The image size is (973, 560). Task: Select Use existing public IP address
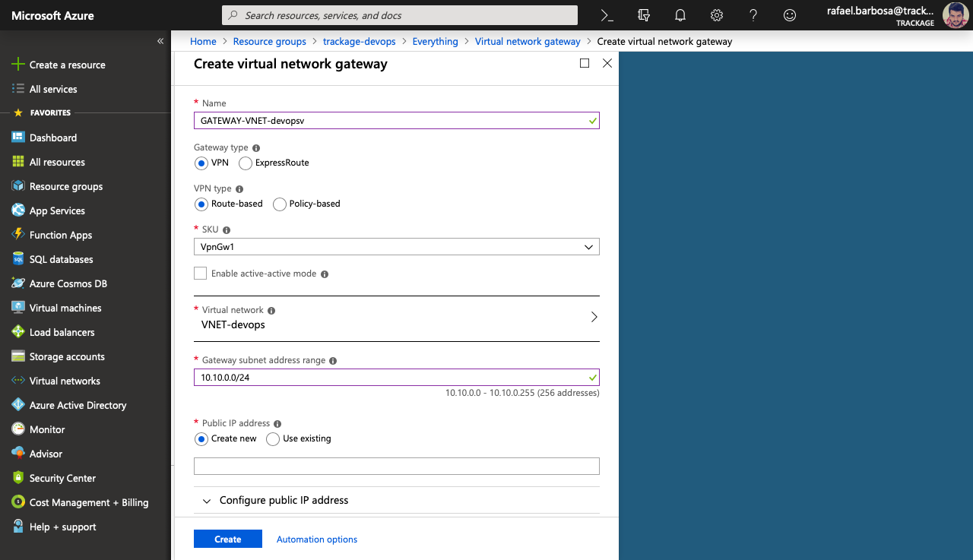[x=273, y=439]
